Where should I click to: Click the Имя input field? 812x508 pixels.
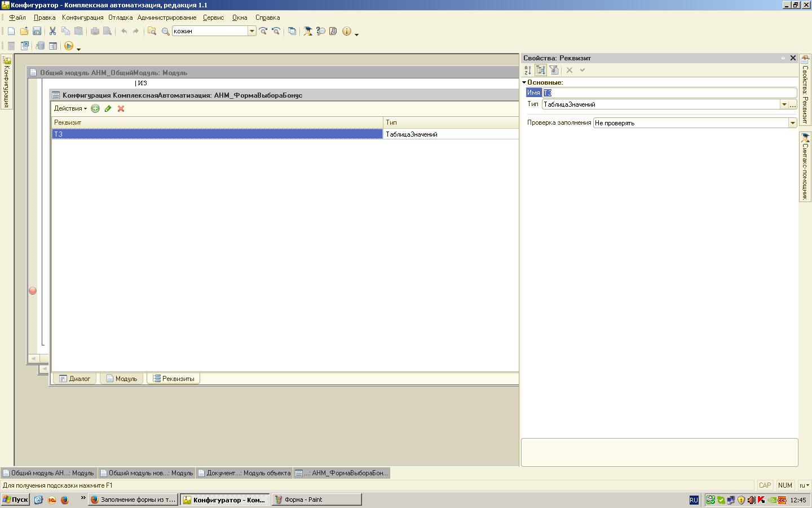tap(669, 93)
